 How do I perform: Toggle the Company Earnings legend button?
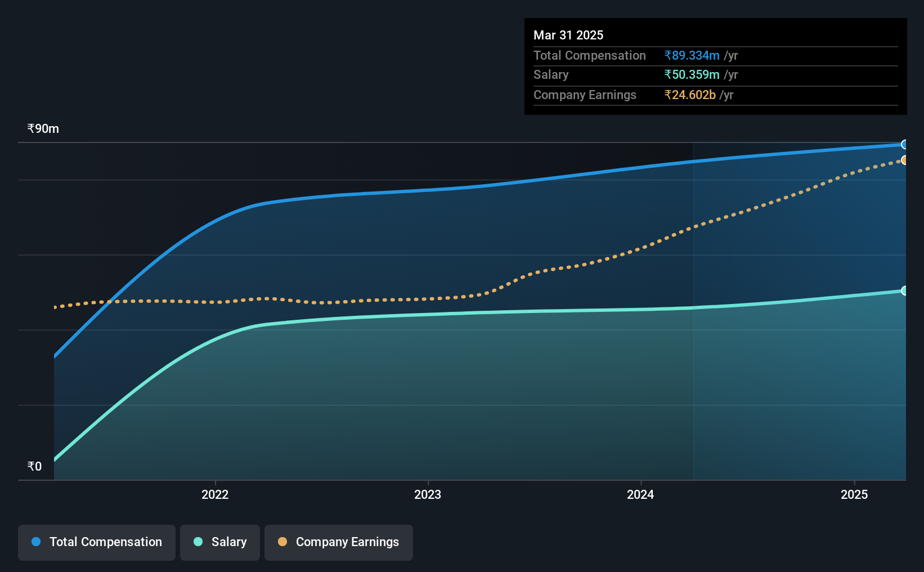(x=339, y=542)
